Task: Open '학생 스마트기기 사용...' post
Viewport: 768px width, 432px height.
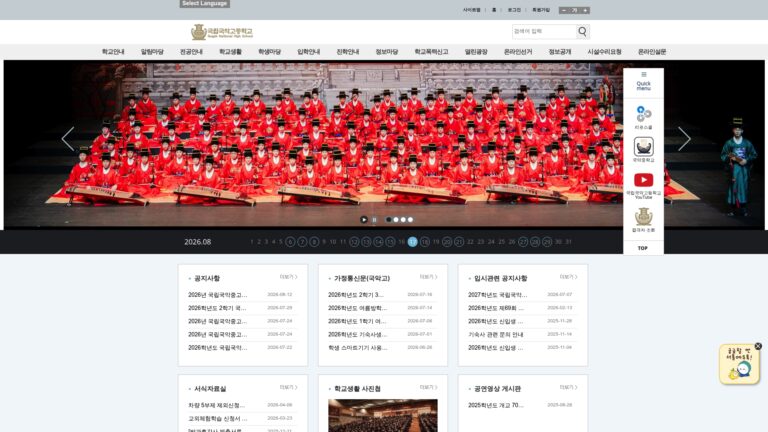Action: pyautogui.click(x=358, y=348)
